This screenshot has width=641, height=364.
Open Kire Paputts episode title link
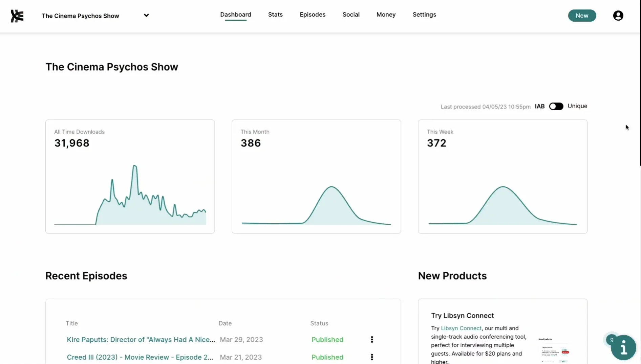pos(141,339)
